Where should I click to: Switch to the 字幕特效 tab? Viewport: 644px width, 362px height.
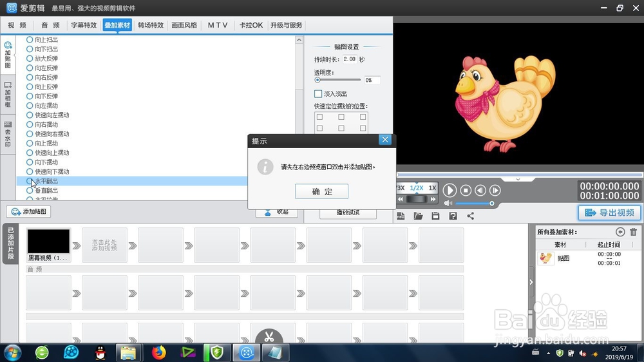pyautogui.click(x=84, y=25)
